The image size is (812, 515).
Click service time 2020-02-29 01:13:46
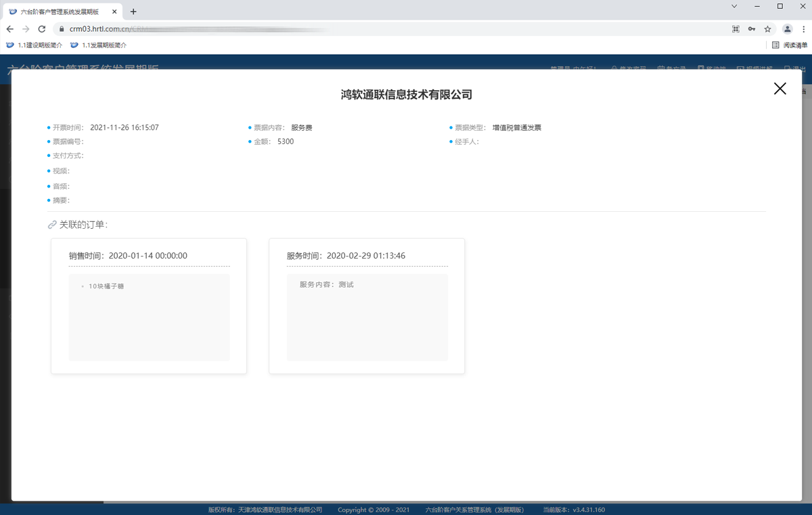tap(366, 256)
